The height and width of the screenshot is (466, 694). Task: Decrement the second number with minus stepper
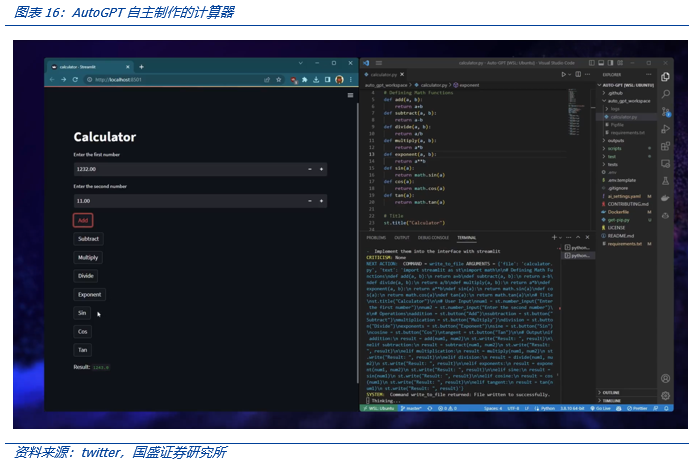(310, 201)
